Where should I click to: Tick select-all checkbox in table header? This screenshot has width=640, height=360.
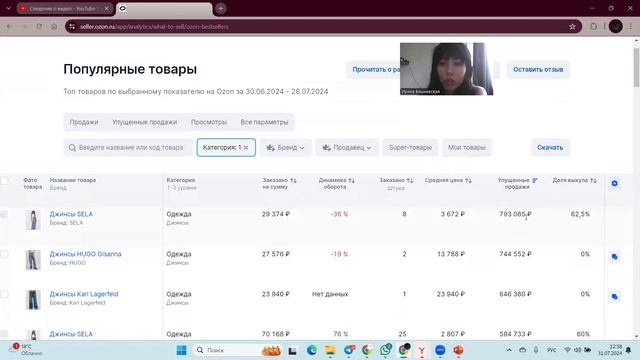click(x=4, y=180)
